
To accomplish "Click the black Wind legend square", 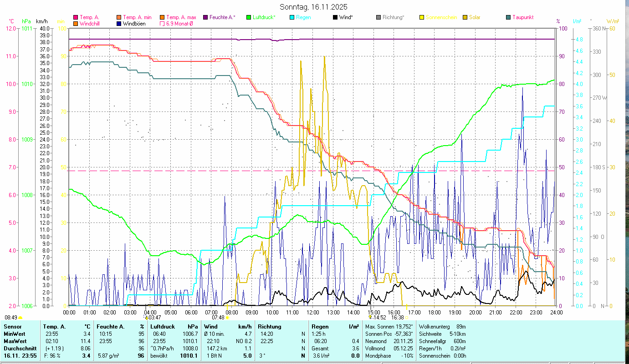I will click(335, 18).
